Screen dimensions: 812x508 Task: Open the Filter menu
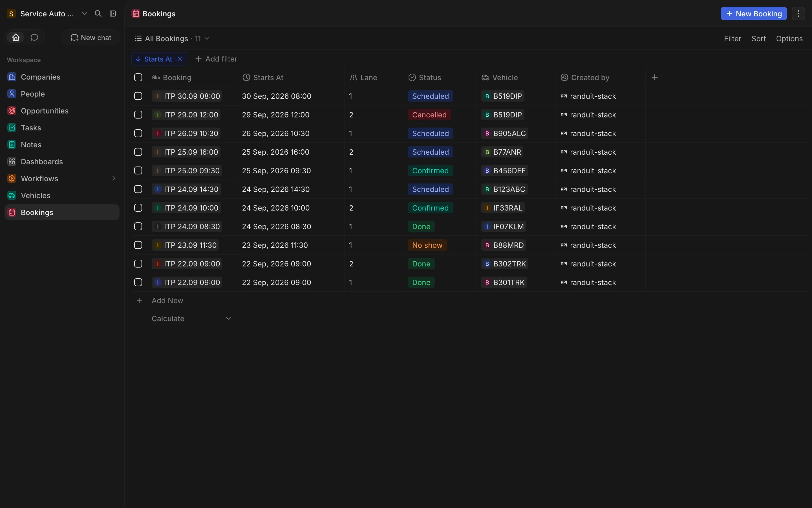pos(732,39)
